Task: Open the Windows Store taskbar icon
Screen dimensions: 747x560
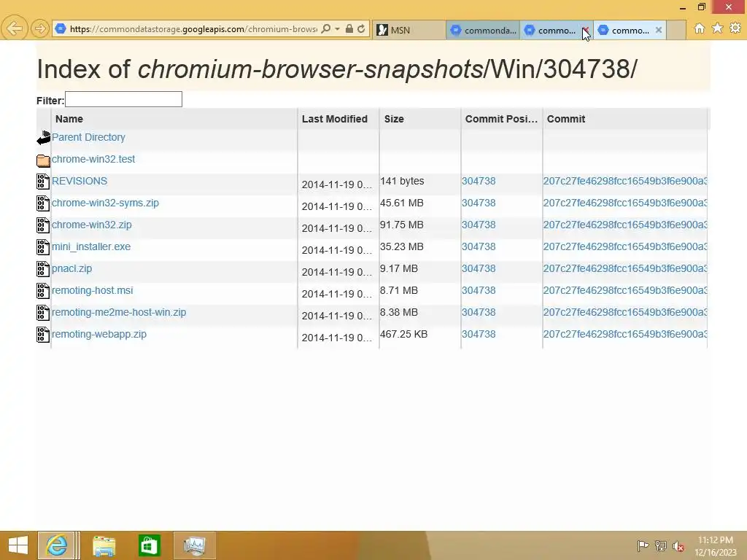Action: click(148, 545)
